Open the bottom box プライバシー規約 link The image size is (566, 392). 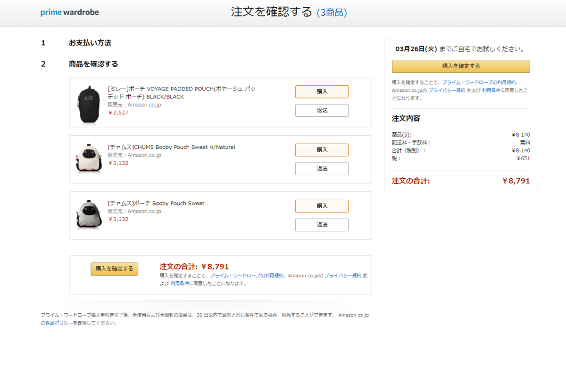coord(343,276)
